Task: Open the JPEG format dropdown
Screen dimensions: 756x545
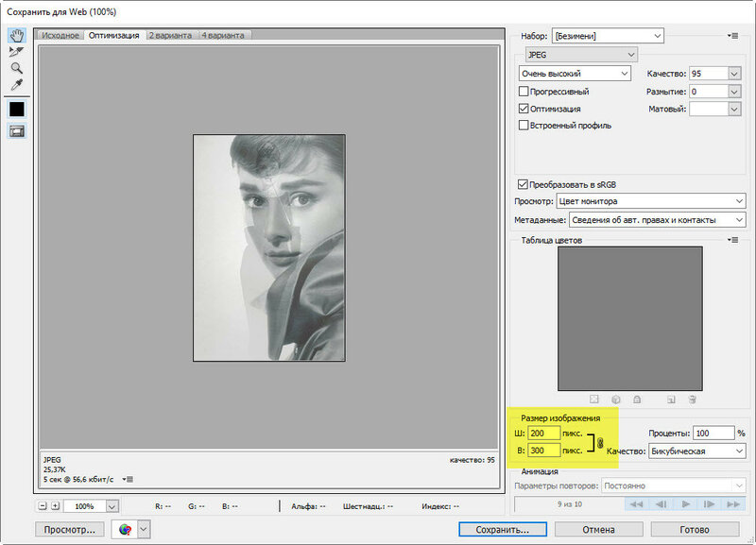Action: click(x=580, y=55)
